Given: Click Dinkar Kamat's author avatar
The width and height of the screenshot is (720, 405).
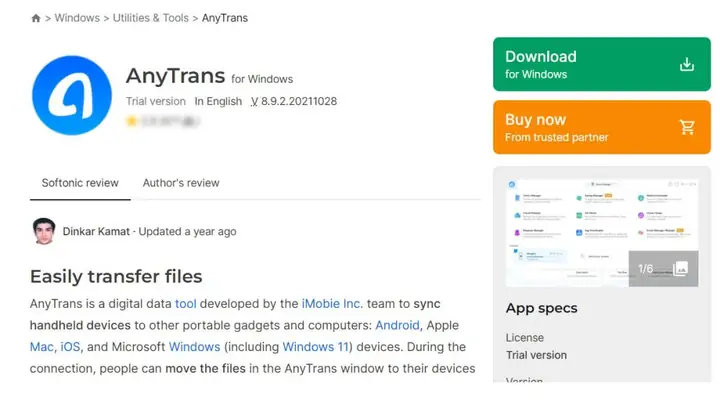Looking at the screenshot, I should (x=44, y=231).
